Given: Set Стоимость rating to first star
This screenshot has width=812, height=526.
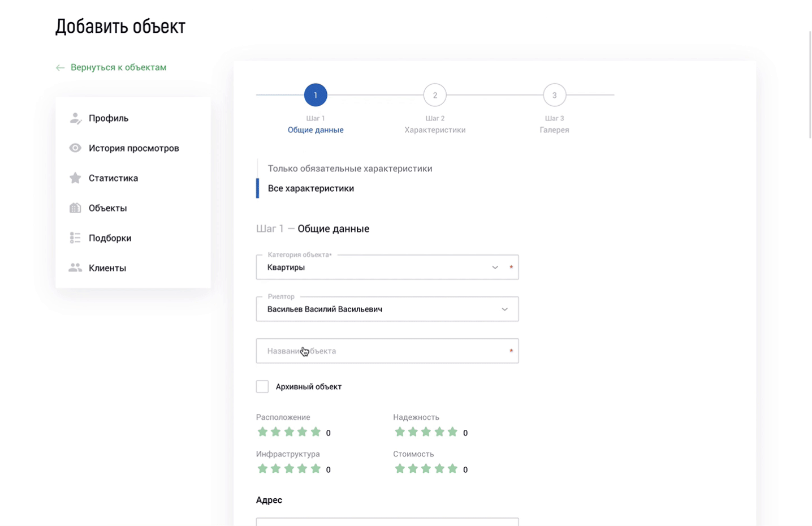Looking at the screenshot, I should [400, 469].
